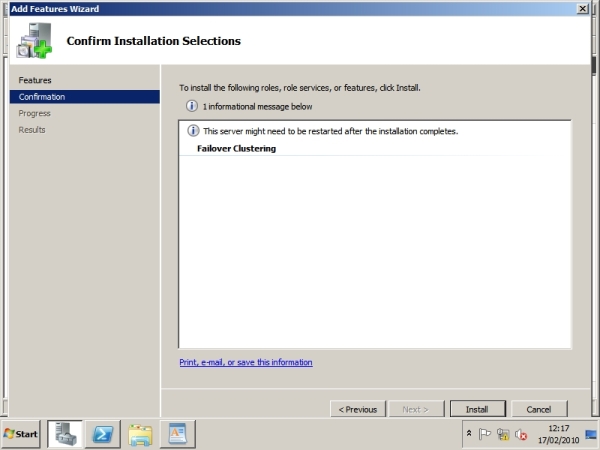Click the info icon next to '1 informational message below'
The width and height of the screenshot is (600, 450).
(192, 106)
